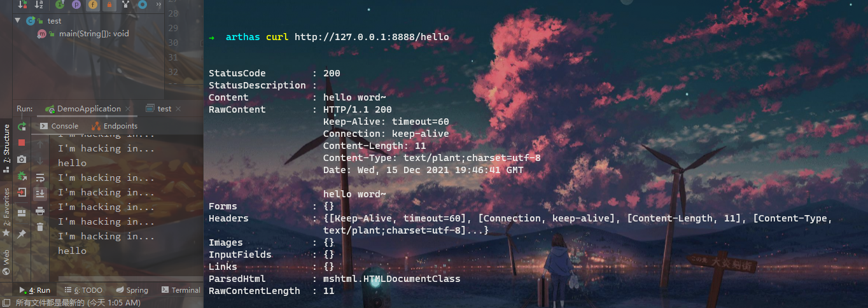Toggle soft-wrap in console output
Viewport: 868px width, 308px height.
(40, 177)
